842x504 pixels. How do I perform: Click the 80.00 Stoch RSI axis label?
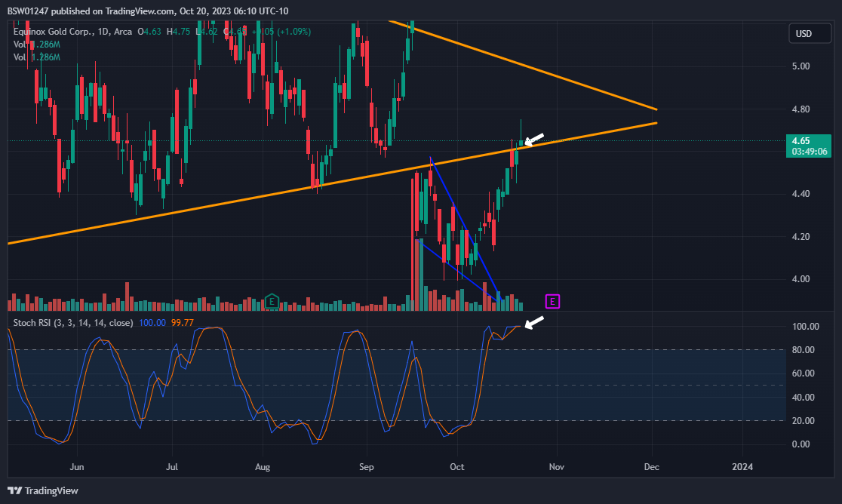tap(804, 349)
